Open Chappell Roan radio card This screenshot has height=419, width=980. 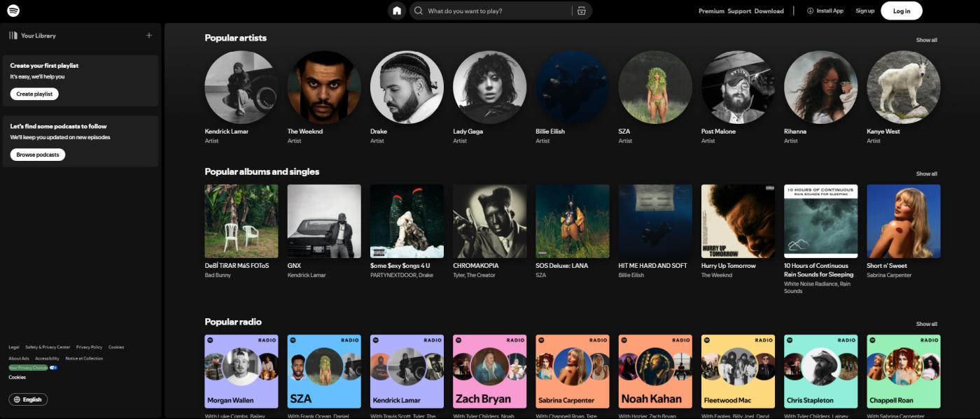pos(904,371)
